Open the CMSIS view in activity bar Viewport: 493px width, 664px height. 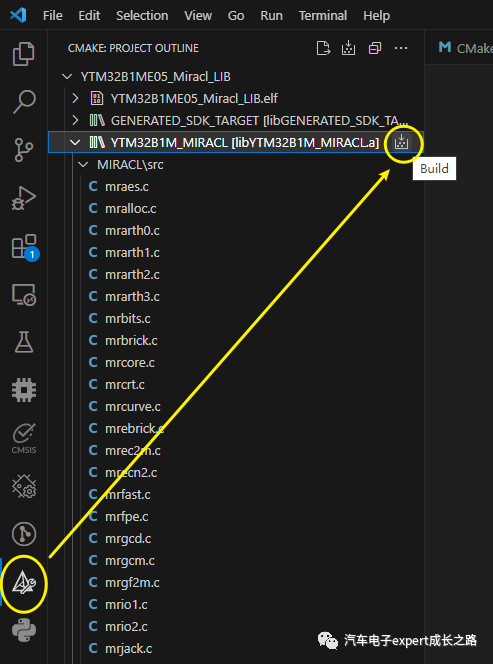24,438
